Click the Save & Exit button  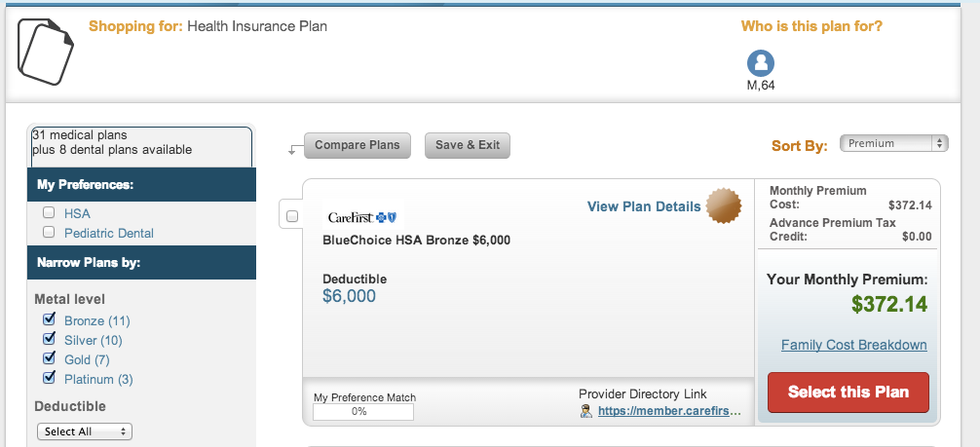tap(467, 145)
